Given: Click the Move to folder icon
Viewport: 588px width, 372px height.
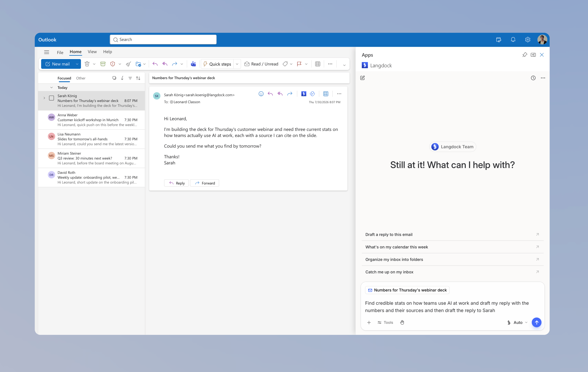Looking at the screenshot, I should point(138,64).
